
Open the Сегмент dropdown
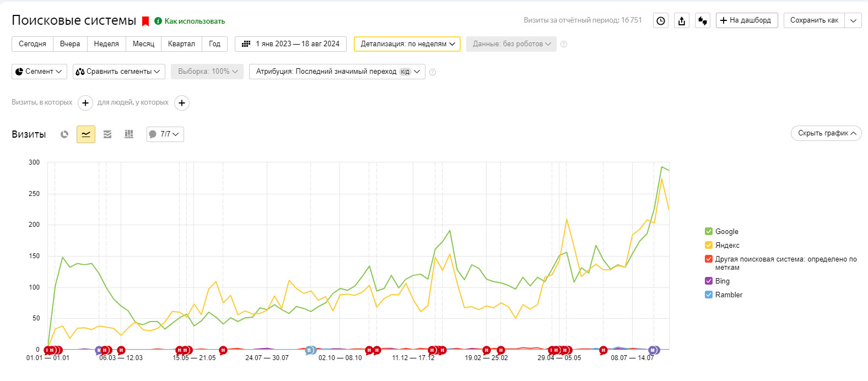39,72
